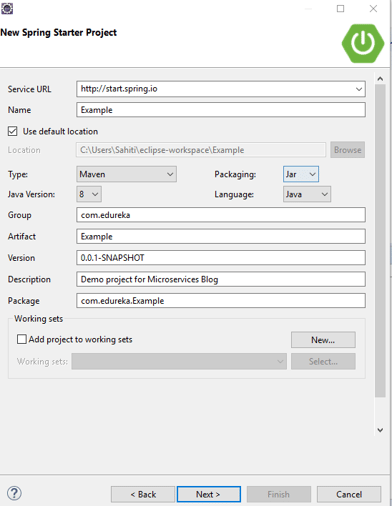Cancel the project wizard

point(349,494)
